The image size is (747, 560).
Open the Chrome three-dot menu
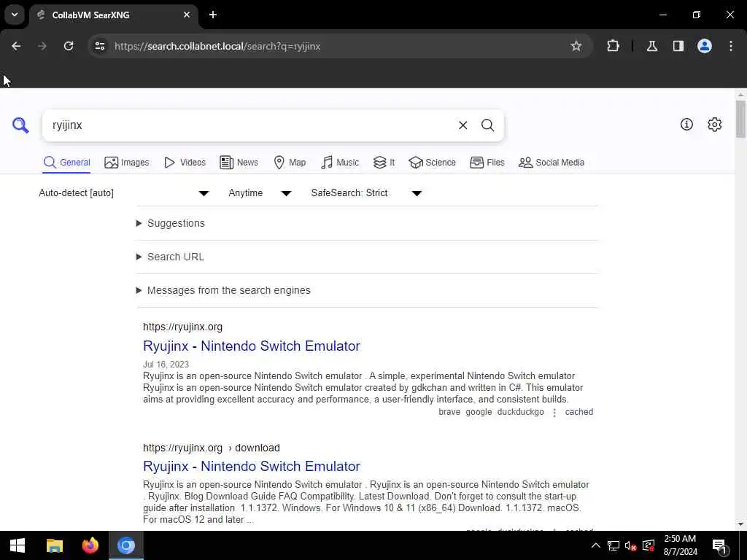(x=731, y=46)
